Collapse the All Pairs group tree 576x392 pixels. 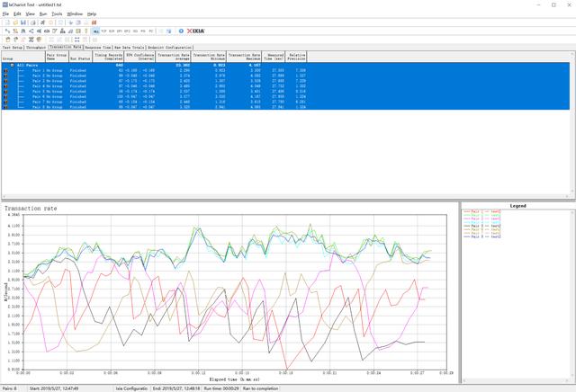click(x=12, y=65)
